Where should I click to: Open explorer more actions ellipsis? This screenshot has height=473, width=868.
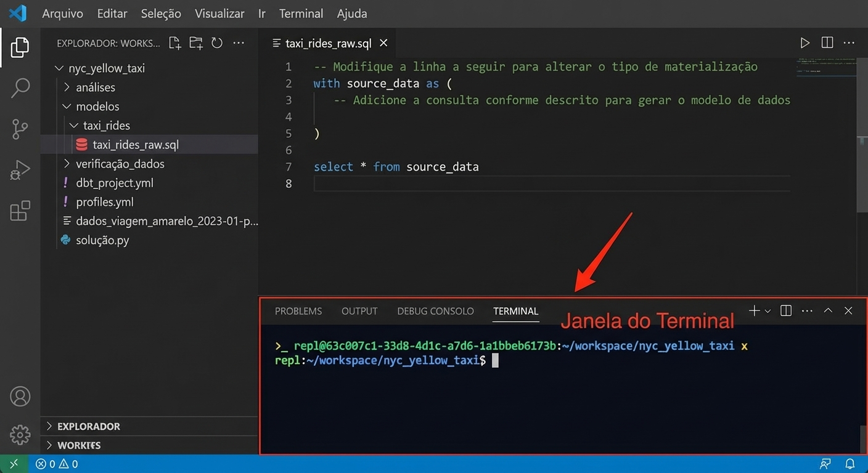click(239, 43)
